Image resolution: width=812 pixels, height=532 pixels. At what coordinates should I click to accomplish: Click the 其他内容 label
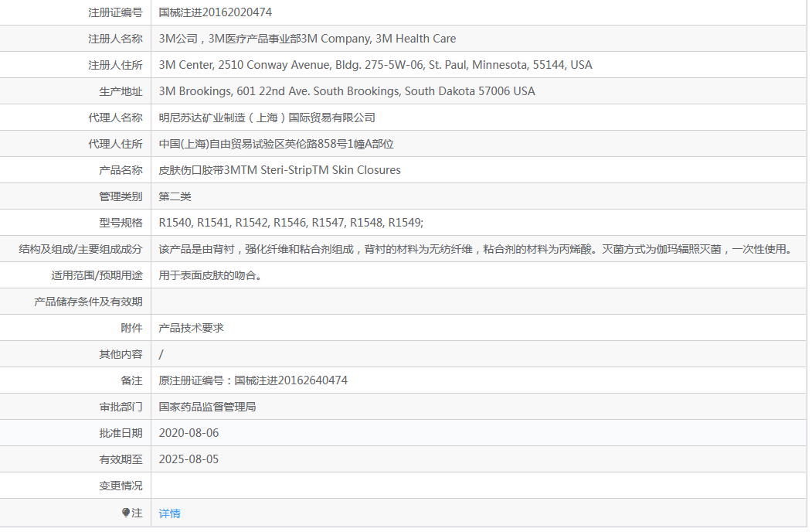[121, 355]
